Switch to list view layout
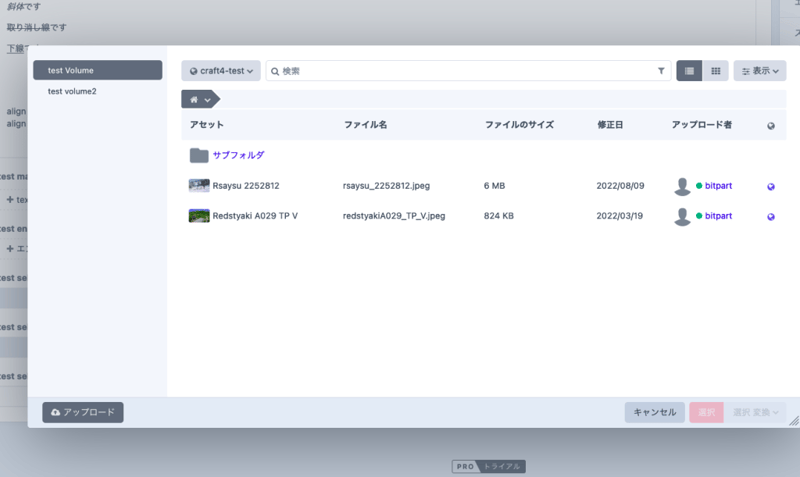The height and width of the screenshot is (477, 800). pyautogui.click(x=689, y=71)
